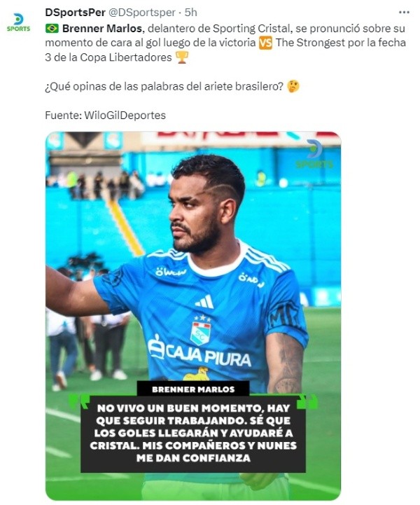This screenshot has width=420, height=505.
Task: Click the DSports watermark in the photo
Action: (314, 154)
